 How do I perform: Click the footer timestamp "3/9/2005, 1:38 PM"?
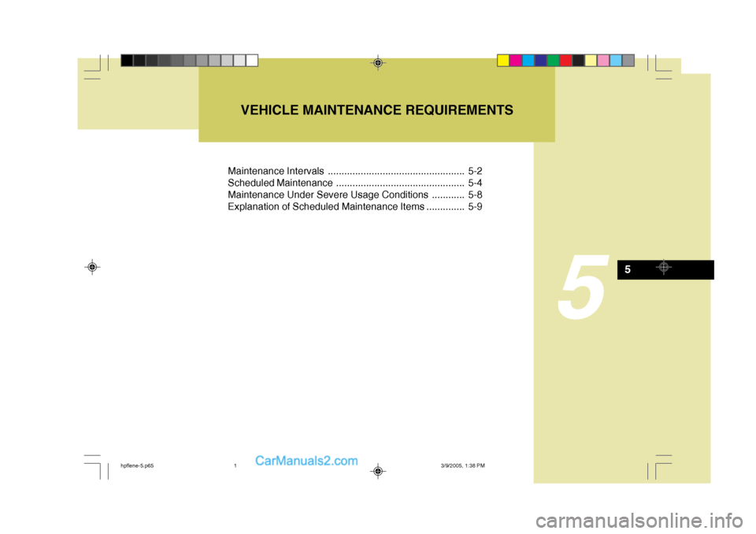coord(462,465)
